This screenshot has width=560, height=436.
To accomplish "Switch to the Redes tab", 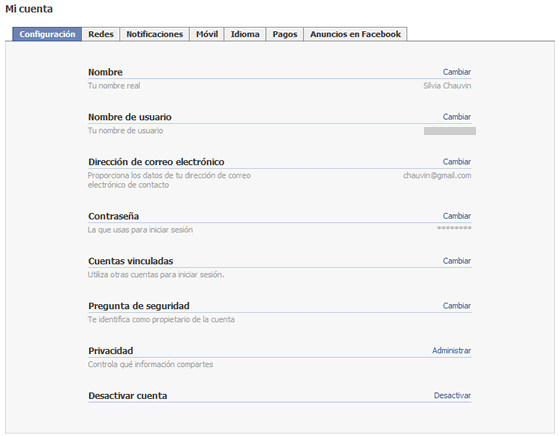I will click(x=101, y=34).
